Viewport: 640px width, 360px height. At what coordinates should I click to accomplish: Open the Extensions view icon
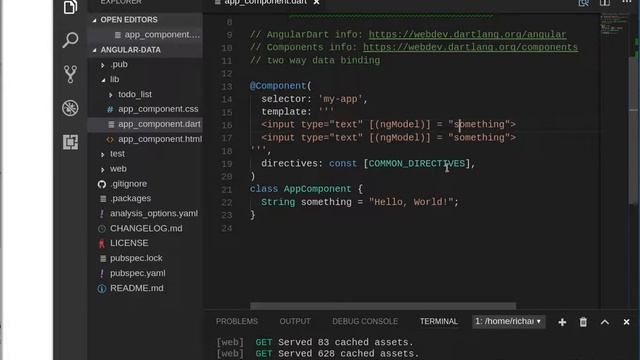click(x=70, y=142)
